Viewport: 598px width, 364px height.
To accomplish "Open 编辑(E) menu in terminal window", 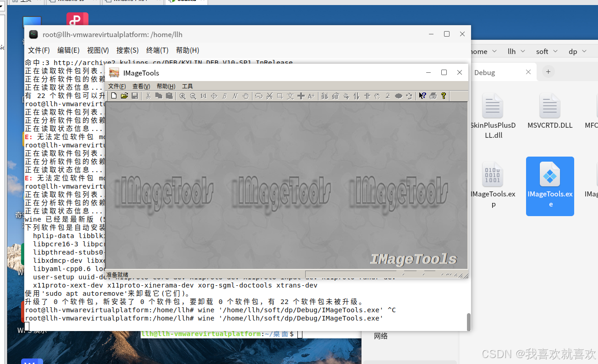I will tap(68, 50).
